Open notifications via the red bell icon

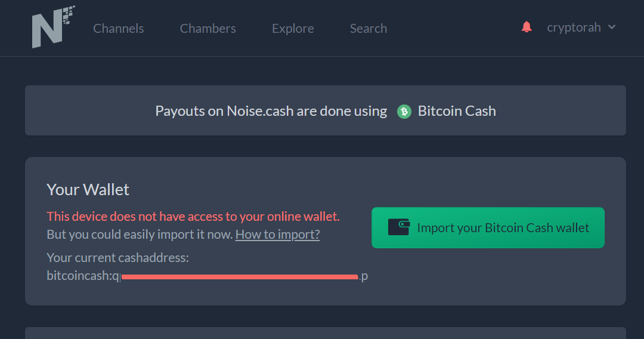click(x=527, y=27)
